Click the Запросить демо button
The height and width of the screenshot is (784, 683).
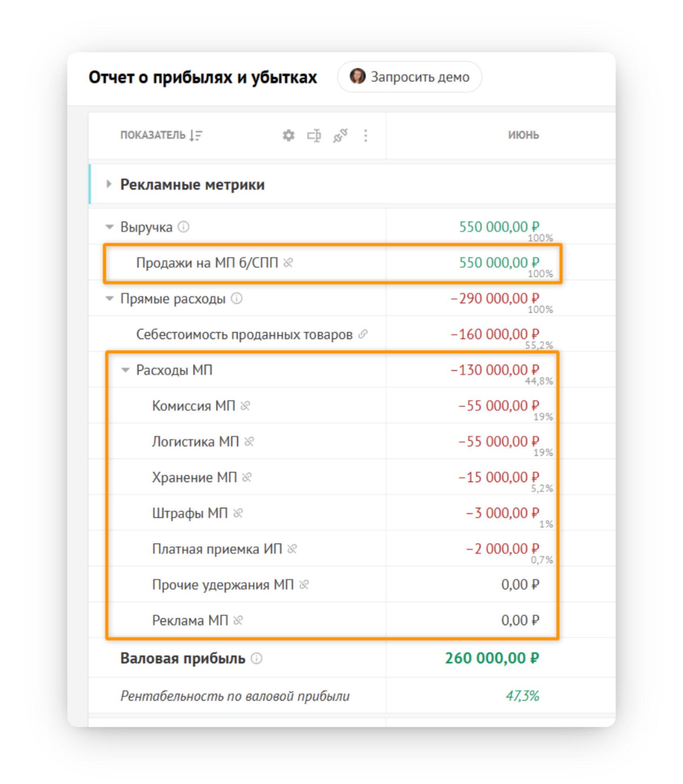[409, 77]
